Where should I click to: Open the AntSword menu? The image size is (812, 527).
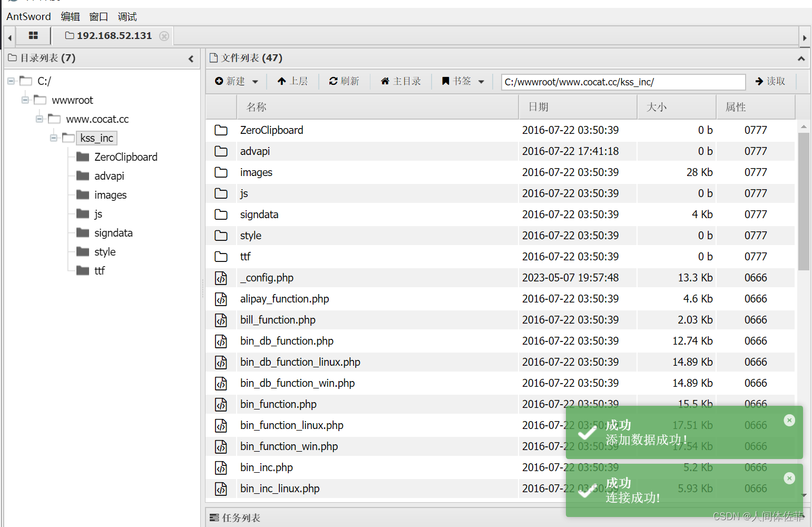pos(28,16)
